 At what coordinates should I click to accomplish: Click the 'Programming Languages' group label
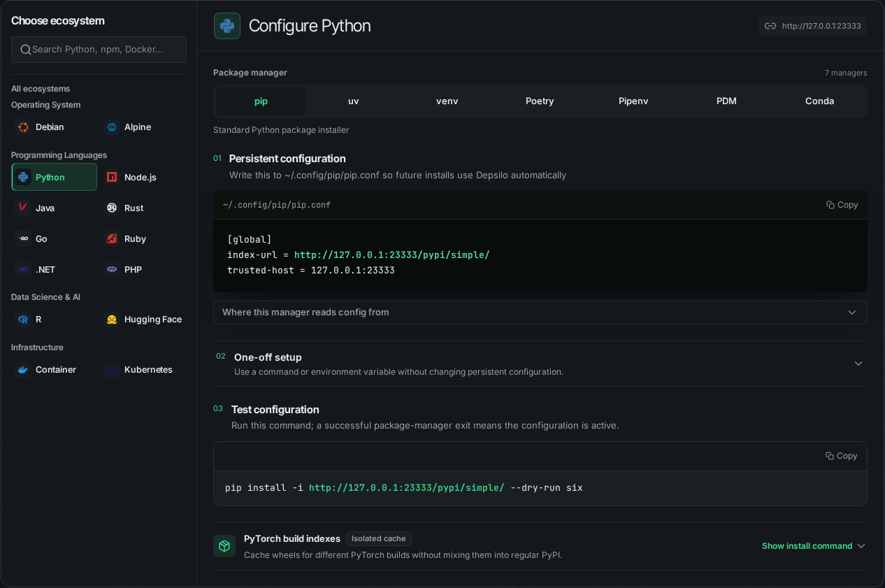point(59,155)
